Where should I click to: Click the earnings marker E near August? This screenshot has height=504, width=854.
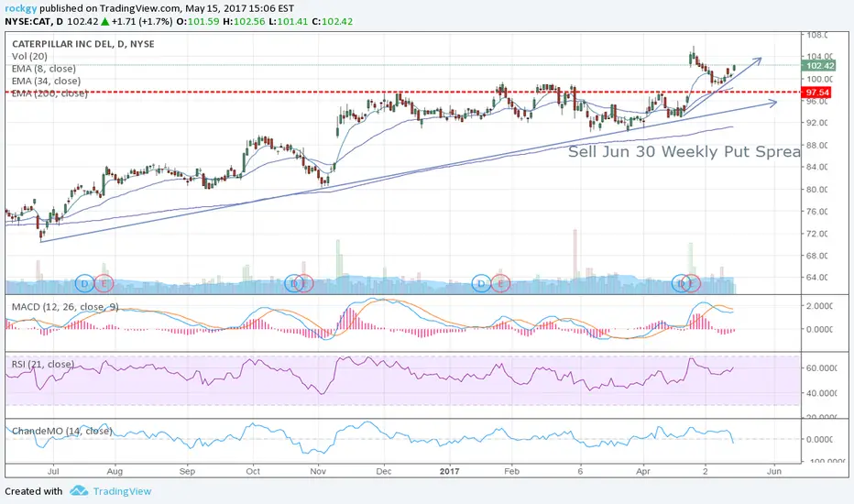(x=104, y=283)
